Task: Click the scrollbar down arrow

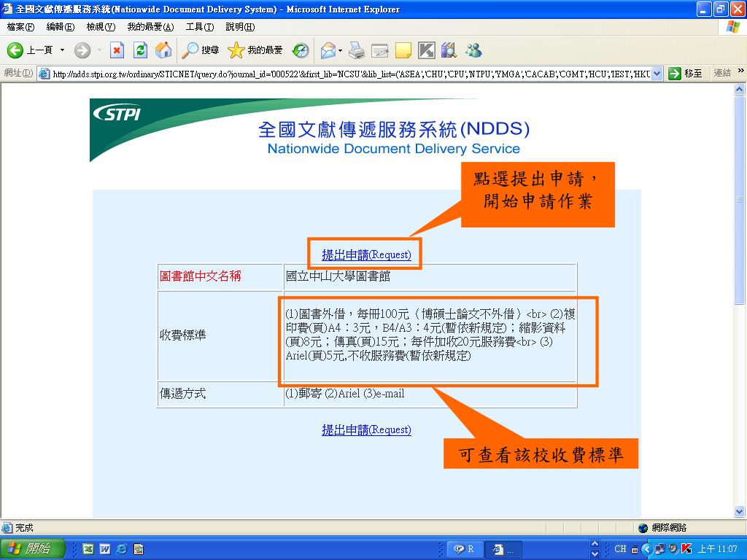Action: (740, 512)
